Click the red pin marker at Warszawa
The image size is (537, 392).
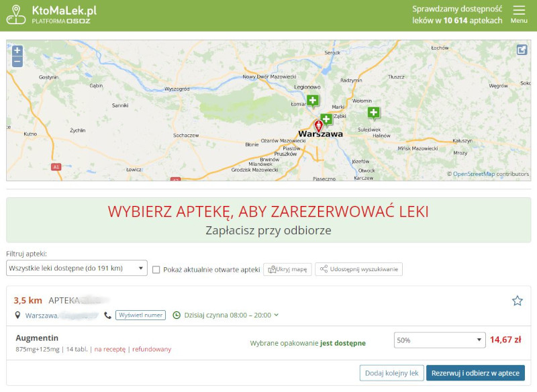tap(319, 126)
